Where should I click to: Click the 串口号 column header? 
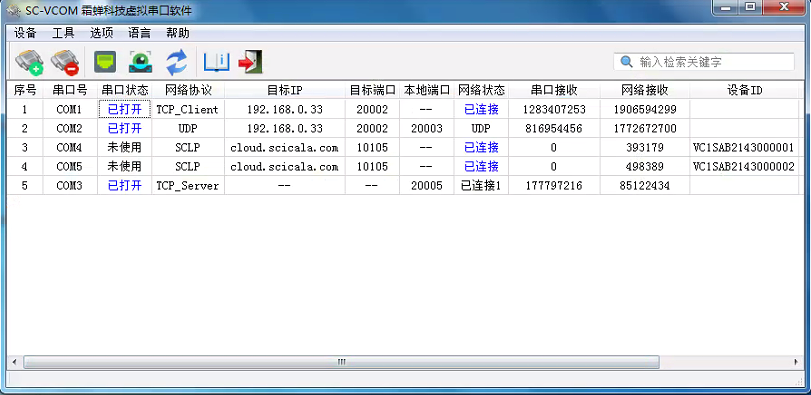[x=70, y=90]
